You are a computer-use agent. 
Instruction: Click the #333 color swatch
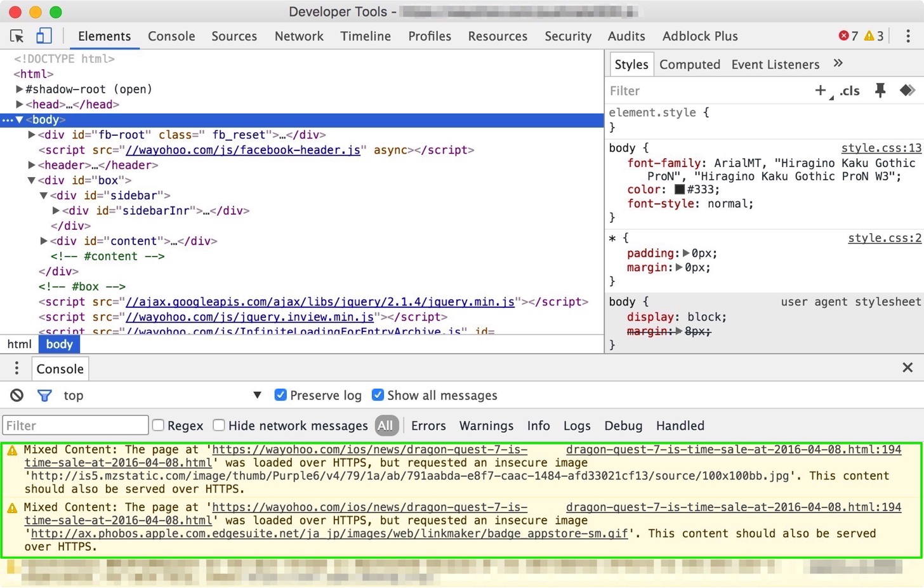coord(680,189)
